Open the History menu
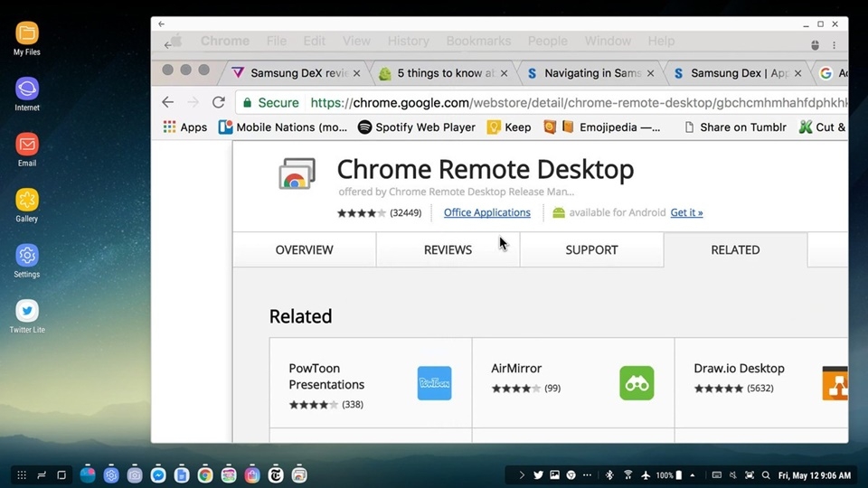The height and width of the screenshot is (488, 868). 408,41
